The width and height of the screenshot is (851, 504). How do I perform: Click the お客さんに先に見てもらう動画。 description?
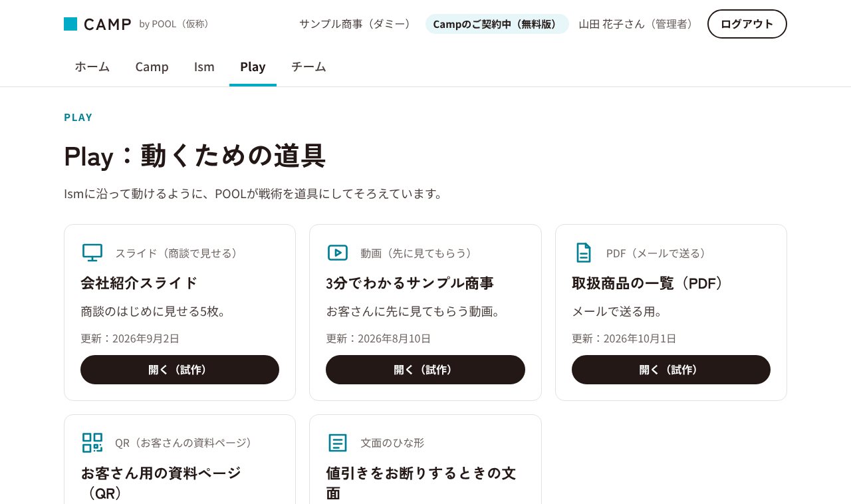pos(413,311)
